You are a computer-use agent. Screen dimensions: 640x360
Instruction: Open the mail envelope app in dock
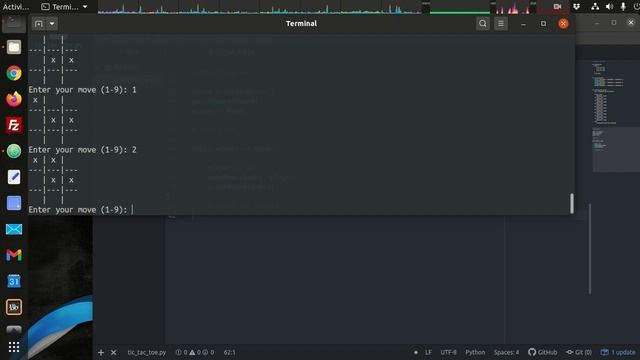(x=14, y=229)
